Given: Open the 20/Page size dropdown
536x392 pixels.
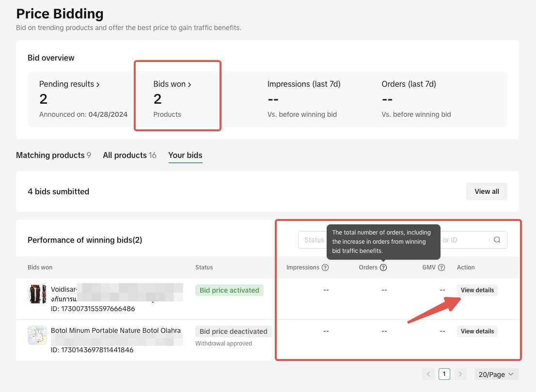Looking at the screenshot, I should click(x=496, y=374).
